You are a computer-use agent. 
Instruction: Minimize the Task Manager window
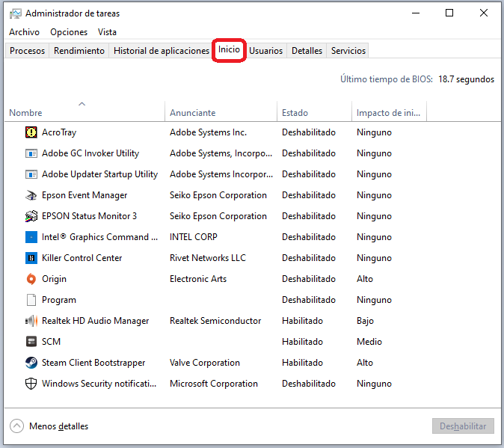tap(416, 13)
